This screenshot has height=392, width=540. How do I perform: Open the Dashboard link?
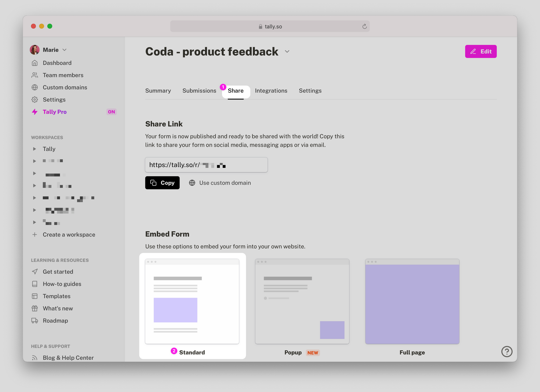click(57, 63)
